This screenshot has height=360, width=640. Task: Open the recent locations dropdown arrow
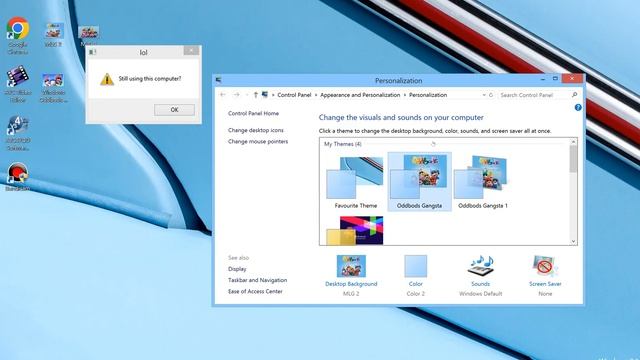click(x=247, y=95)
